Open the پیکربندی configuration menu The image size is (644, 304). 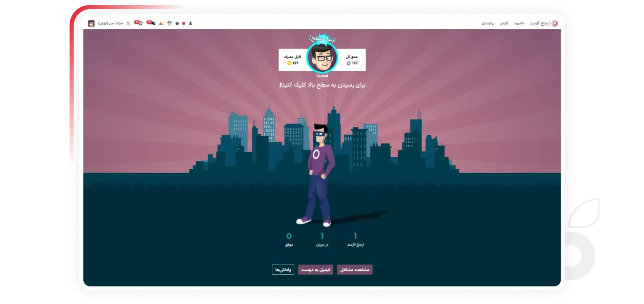(x=488, y=23)
